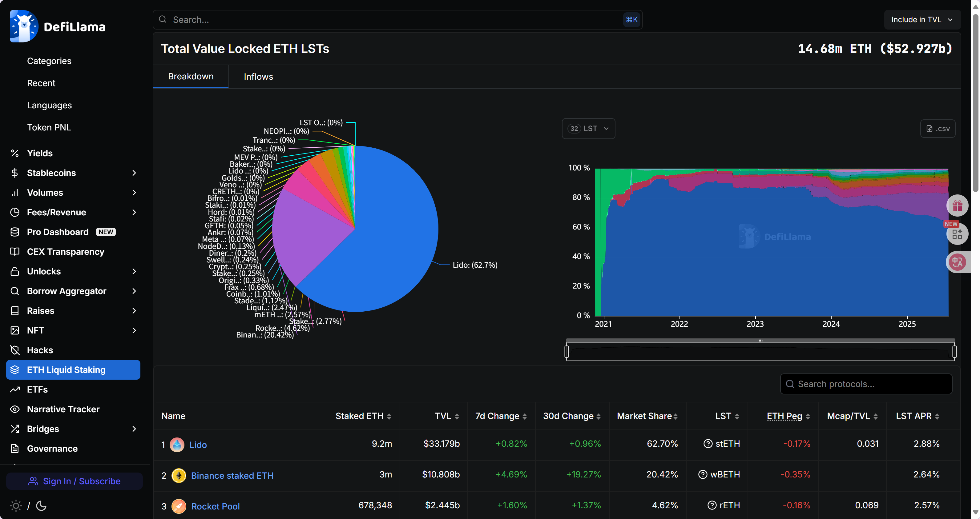Click the Search protocols field
Image resolution: width=980 pixels, height=519 pixels.
click(866, 384)
